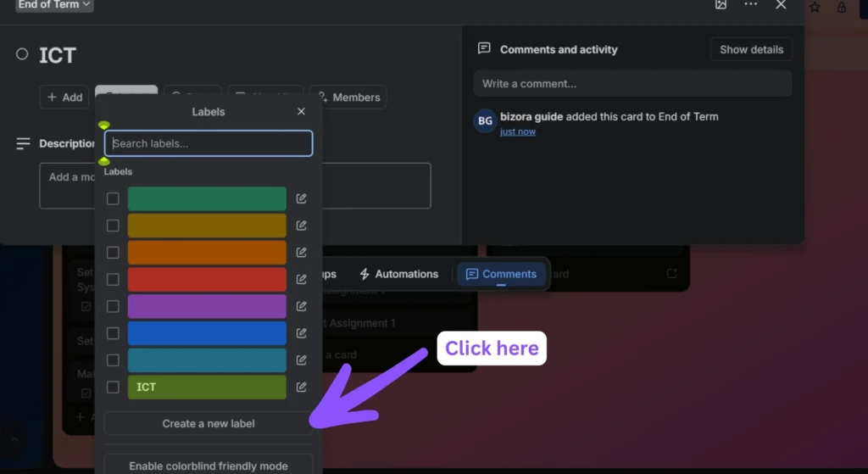Enable colorblind friendly mode
The height and width of the screenshot is (474, 868).
pyautogui.click(x=209, y=466)
